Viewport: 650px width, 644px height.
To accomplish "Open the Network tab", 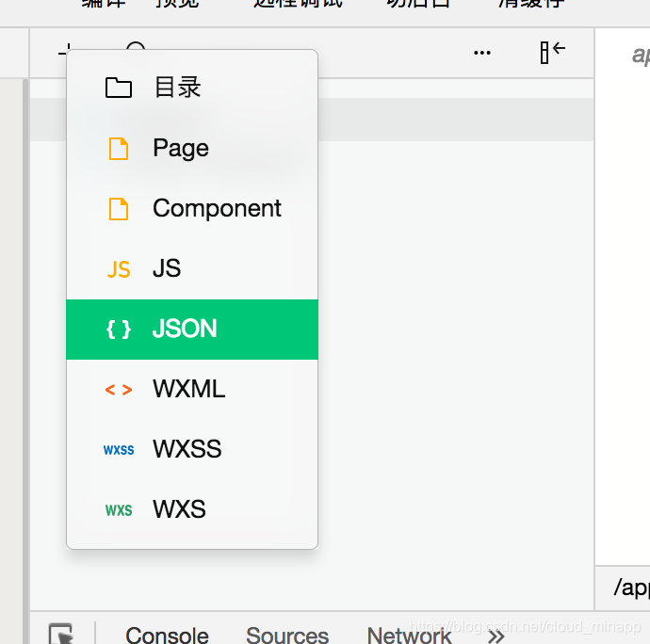I will coord(409,636).
